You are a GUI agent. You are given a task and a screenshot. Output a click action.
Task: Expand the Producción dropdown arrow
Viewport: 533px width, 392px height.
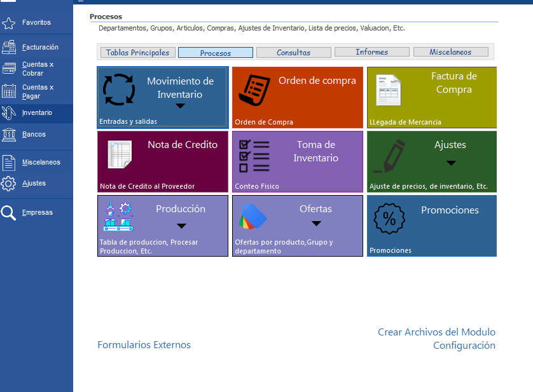(x=181, y=226)
